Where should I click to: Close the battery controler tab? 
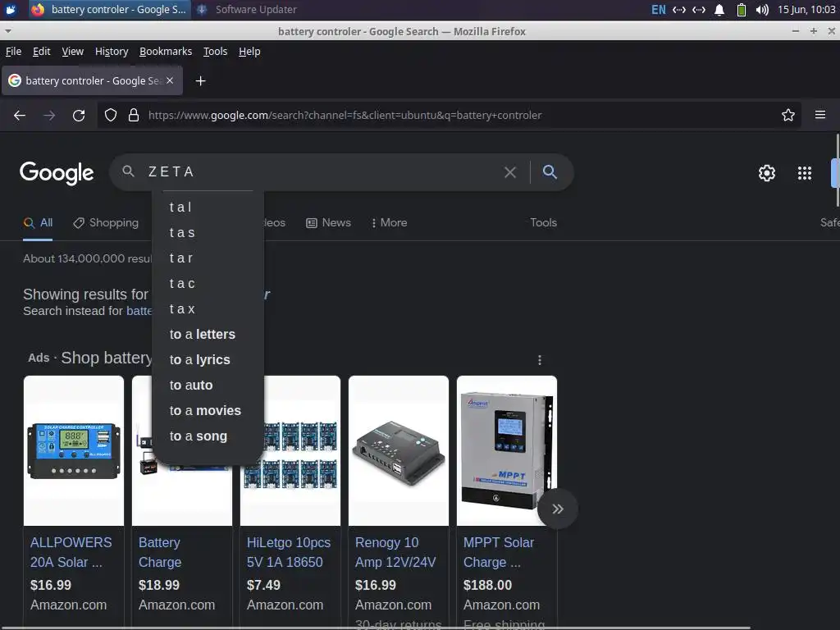click(x=170, y=80)
